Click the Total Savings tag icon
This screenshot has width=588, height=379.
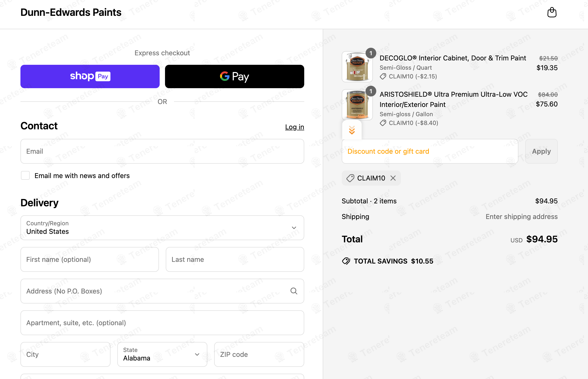tap(346, 261)
